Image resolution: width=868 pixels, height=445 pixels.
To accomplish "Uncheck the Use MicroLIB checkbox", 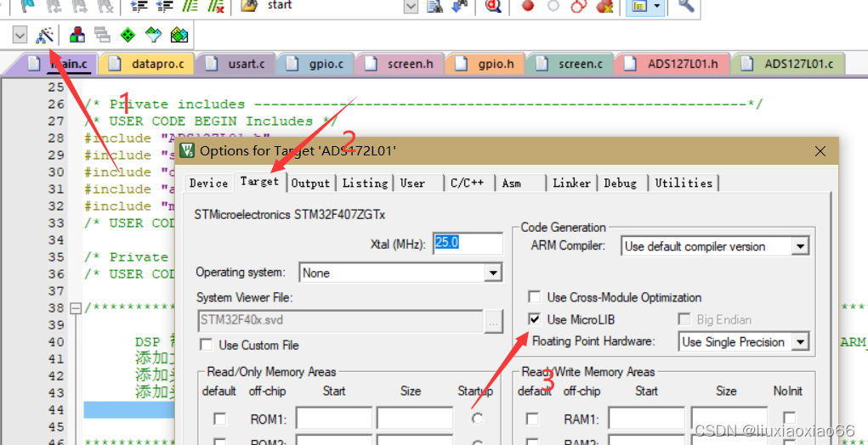I will (534, 319).
